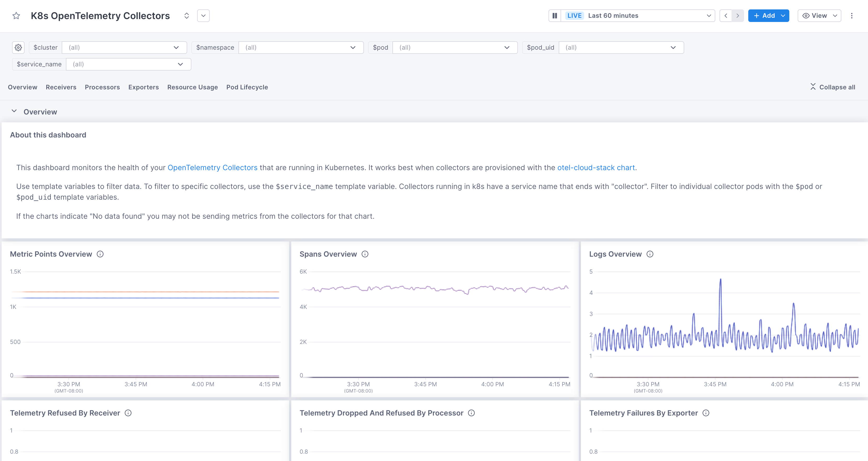The height and width of the screenshot is (461, 868).
Task: Collapse the Overview section
Action: point(14,111)
